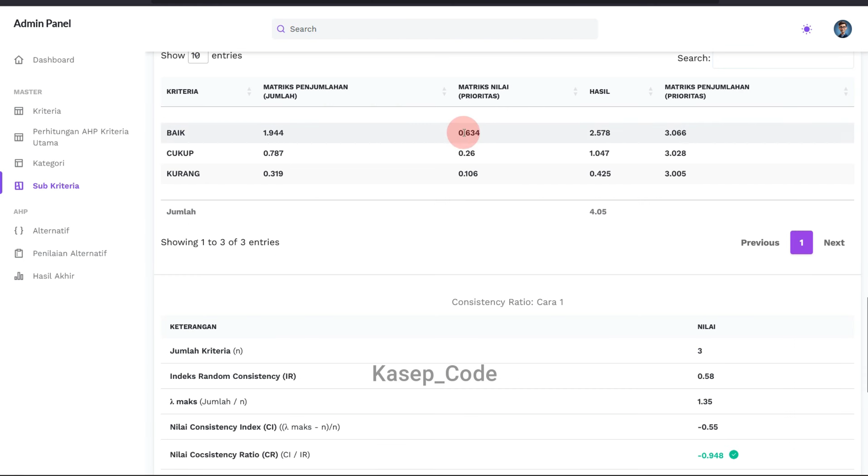868x476 pixels.
Task: Click the Jumlah total value 4.05
Action: click(598, 212)
